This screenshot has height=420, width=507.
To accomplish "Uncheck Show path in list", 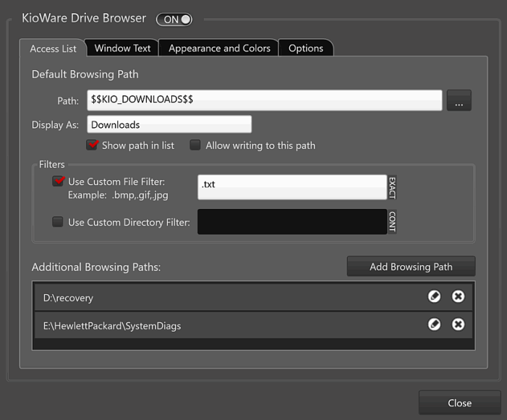I will click(x=92, y=145).
